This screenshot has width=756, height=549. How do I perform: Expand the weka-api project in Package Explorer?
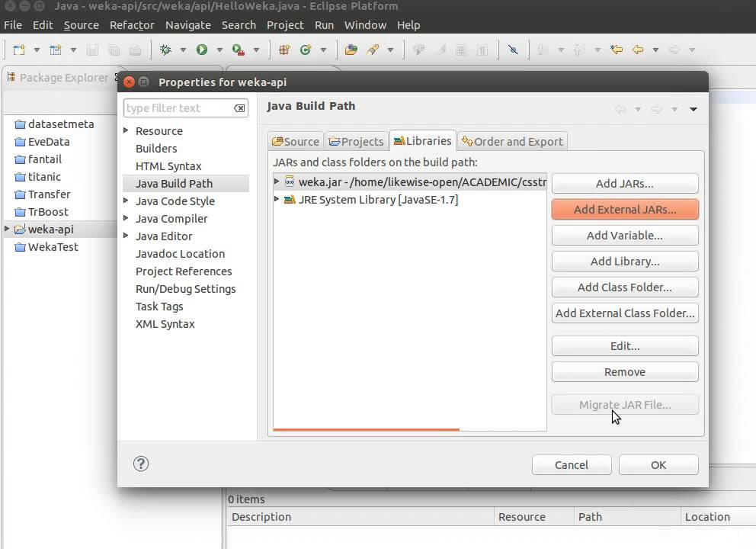coord(7,229)
